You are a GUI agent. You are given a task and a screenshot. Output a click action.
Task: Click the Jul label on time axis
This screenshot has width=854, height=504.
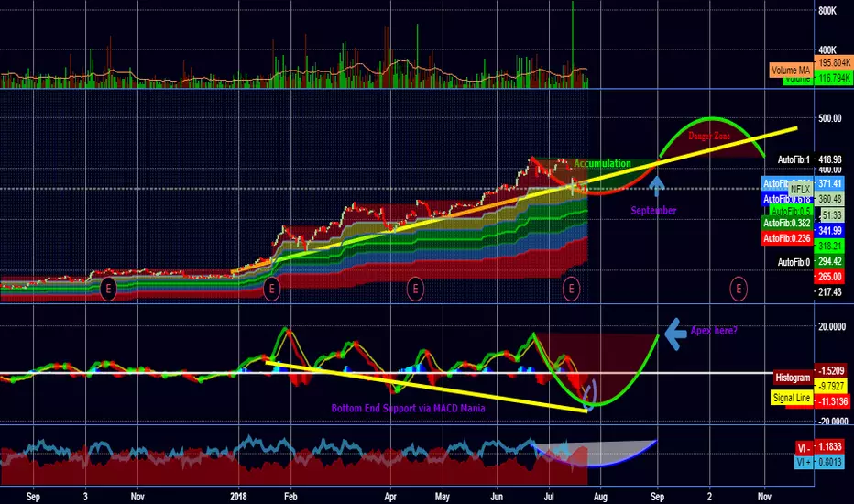(549, 497)
